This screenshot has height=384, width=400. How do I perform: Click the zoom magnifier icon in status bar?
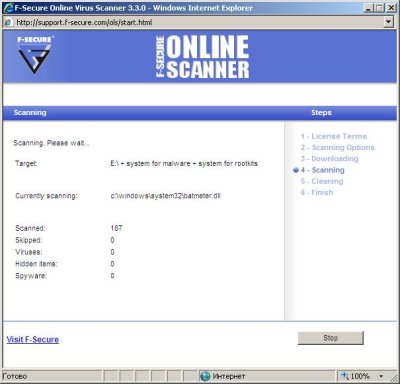(x=345, y=376)
